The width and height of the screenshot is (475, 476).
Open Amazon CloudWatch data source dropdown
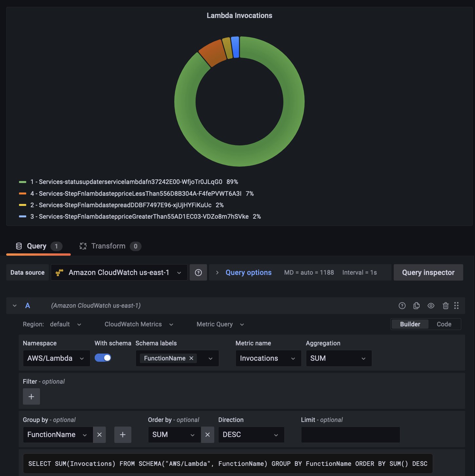tap(119, 272)
